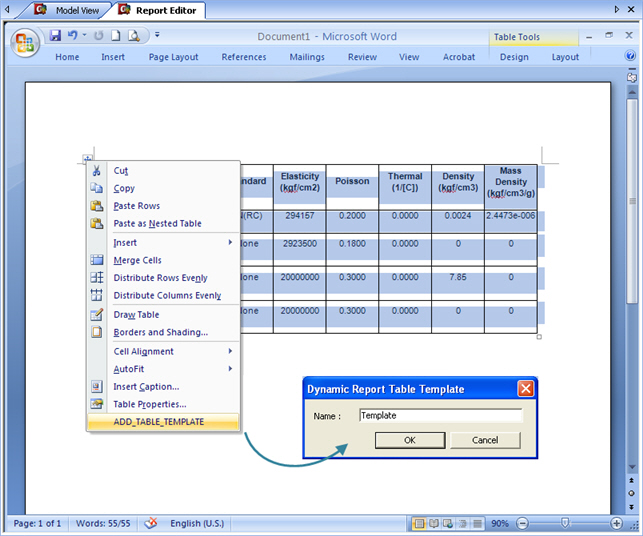This screenshot has height=536, width=643.
Task: Click the Undo icon in Quick Access toolbar
Action: click(x=73, y=36)
